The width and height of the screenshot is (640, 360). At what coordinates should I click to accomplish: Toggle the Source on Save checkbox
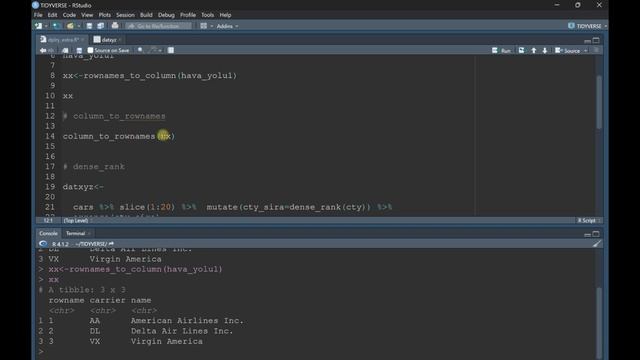click(91, 50)
